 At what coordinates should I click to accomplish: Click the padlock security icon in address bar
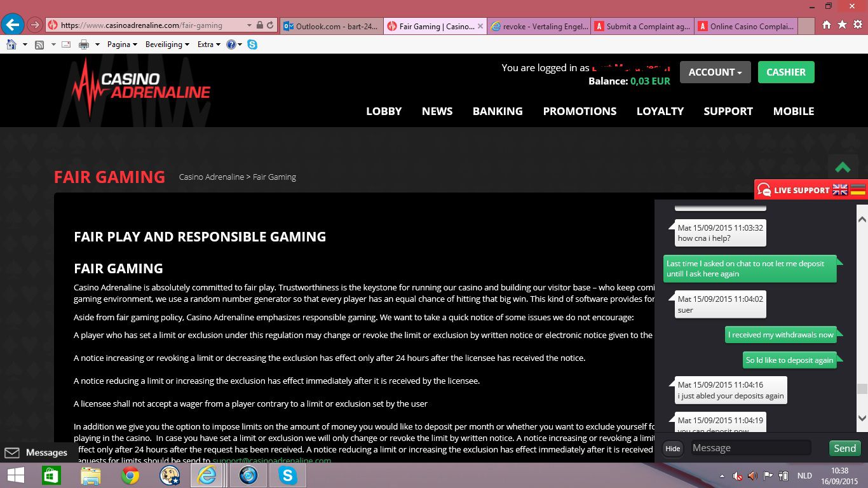(259, 25)
